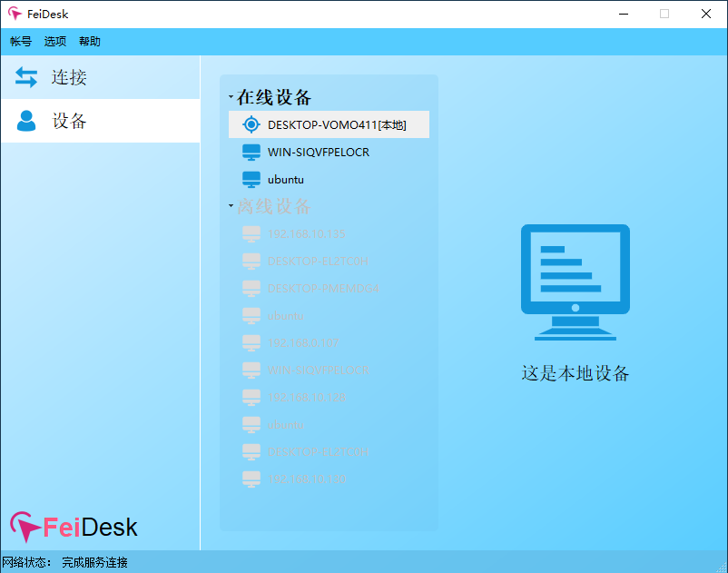Image resolution: width=728 pixels, height=573 pixels.
Task: Select offline ubuntu listed below 192.168.10.128
Action: 329,424
